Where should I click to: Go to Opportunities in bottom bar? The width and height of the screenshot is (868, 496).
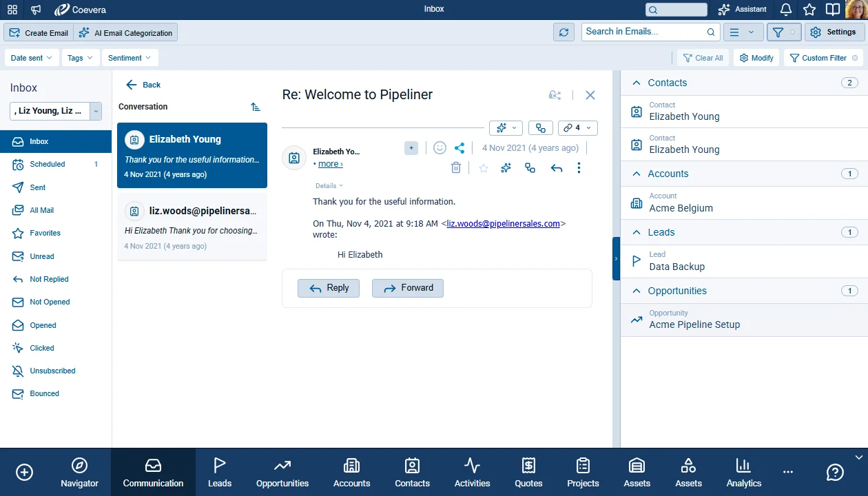pyautogui.click(x=282, y=472)
